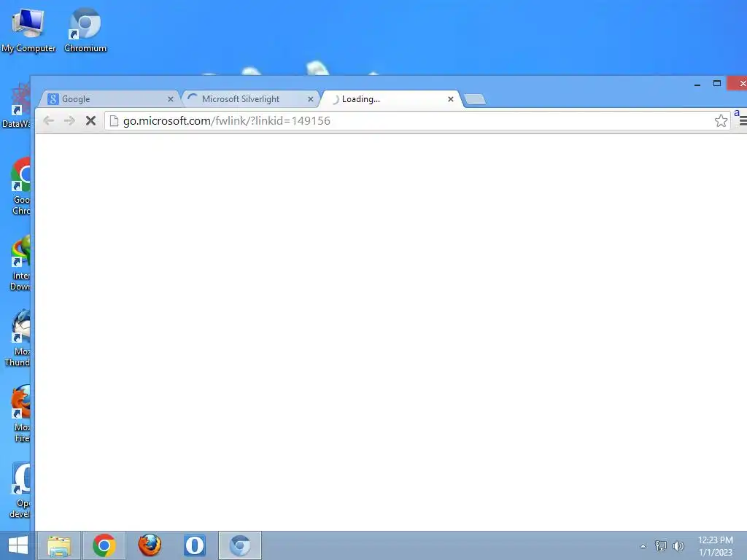Show hidden system tray icons
Image resolution: width=747 pixels, height=560 pixels.
(643, 546)
